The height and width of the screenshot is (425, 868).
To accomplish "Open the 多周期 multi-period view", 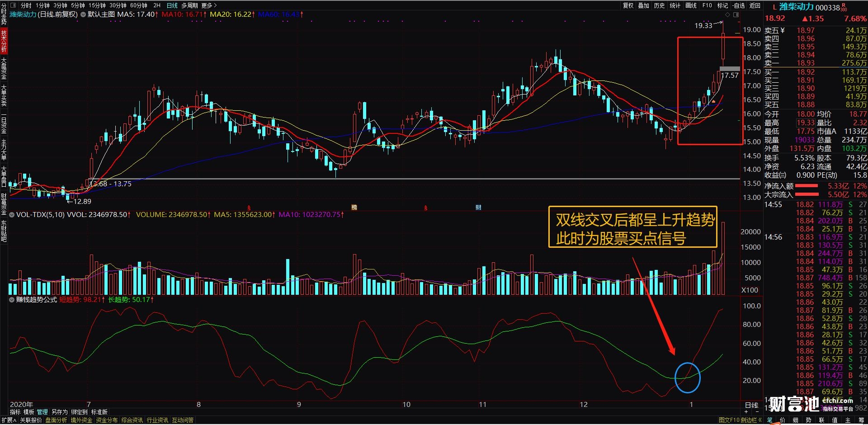I will [189, 5].
